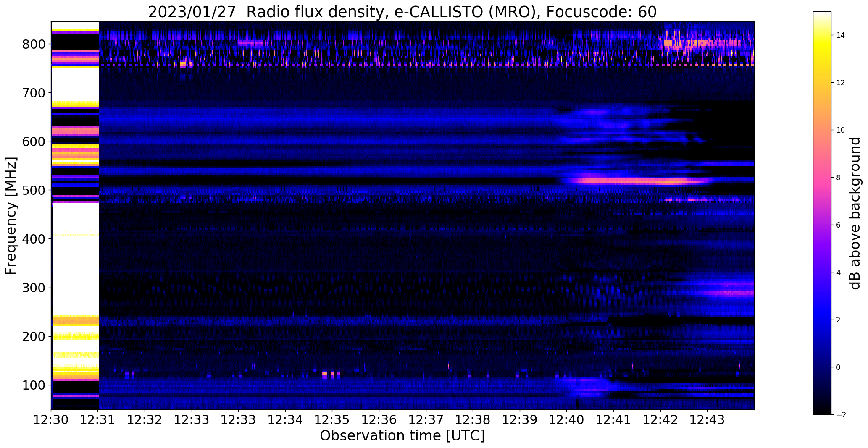Click the colorbar tick labeled 6
Screen dimensions: 868x448
[x=838, y=225]
